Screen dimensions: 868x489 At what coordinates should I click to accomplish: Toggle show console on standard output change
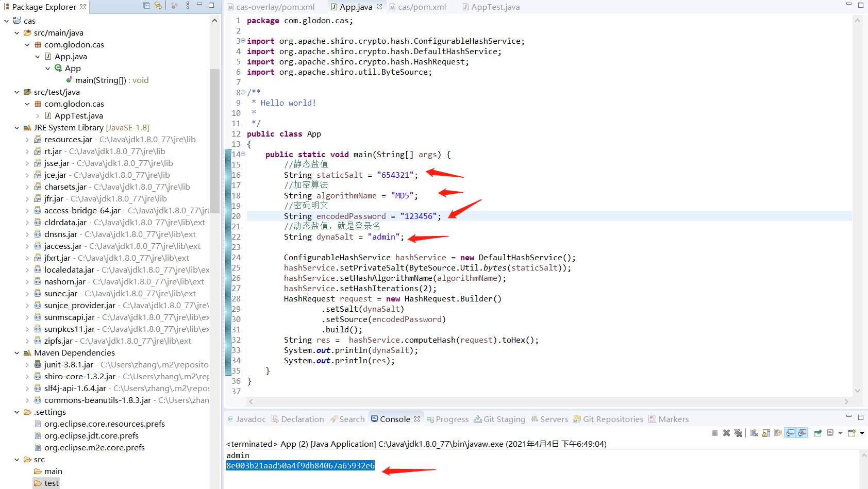tap(790, 433)
